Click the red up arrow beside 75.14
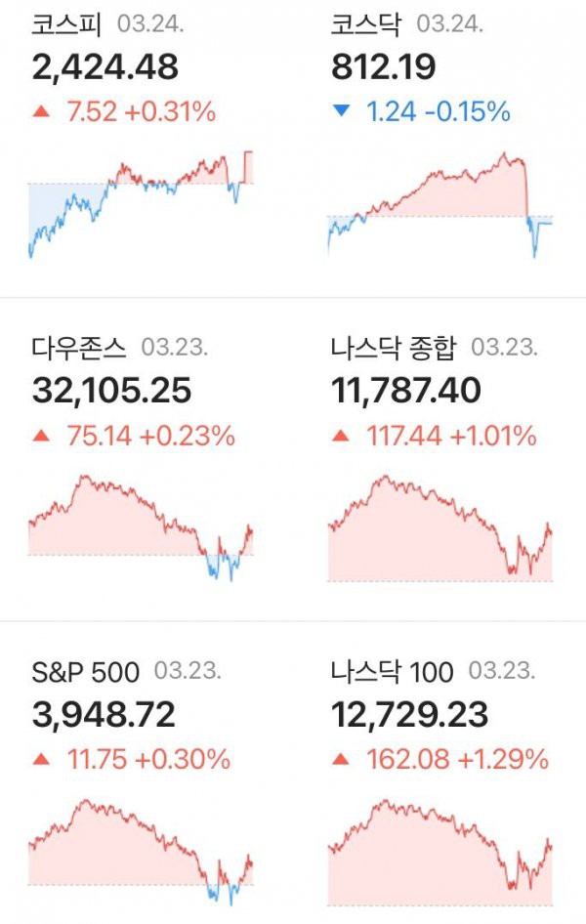Viewport: 586px width, 924px height. pos(41,436)
